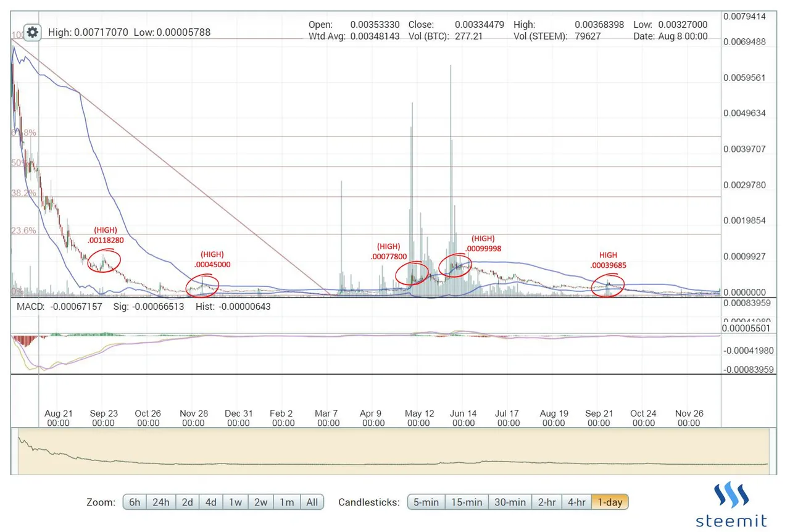This screenshot has width=790, height=532.
Task: Set zoom to 1m
Action: tap(287, 502)
